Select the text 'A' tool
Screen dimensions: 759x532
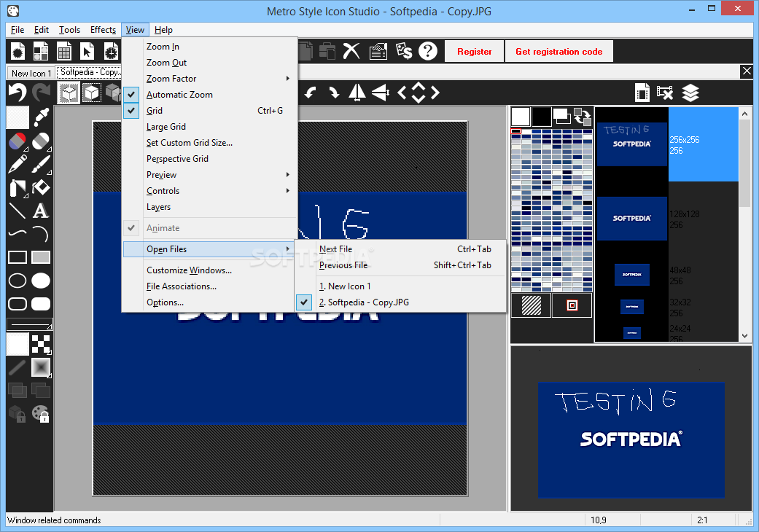(x=41, y=211)
